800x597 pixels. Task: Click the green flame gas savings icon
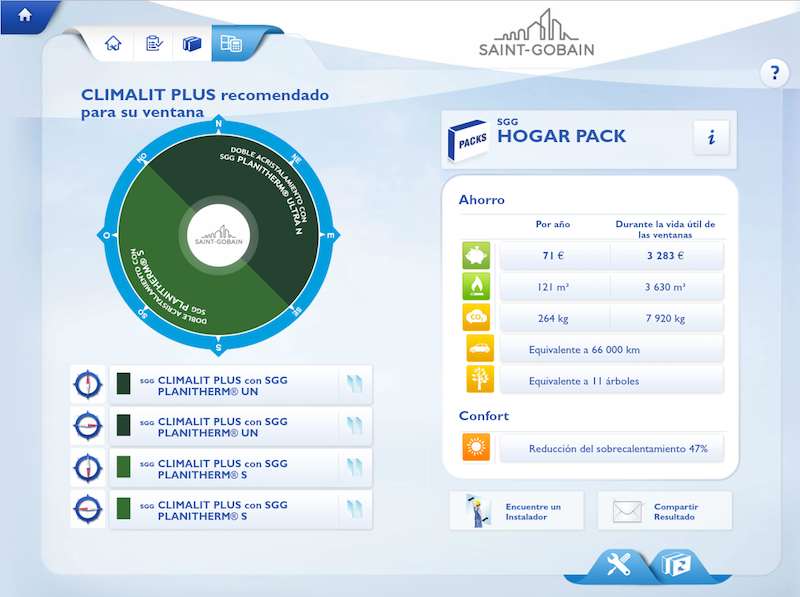point(476,287)
